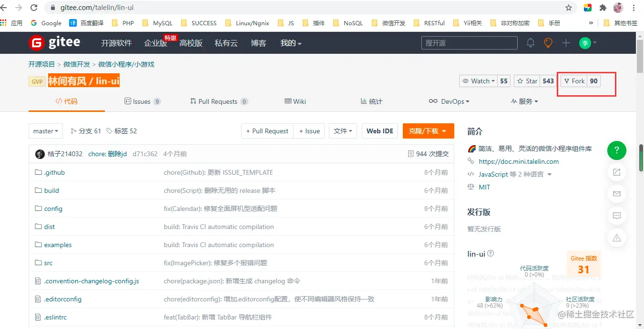Open the Apps grid in bookmarks bar
The width and height of the screenshot is (644, 329).
pos(11,23)
